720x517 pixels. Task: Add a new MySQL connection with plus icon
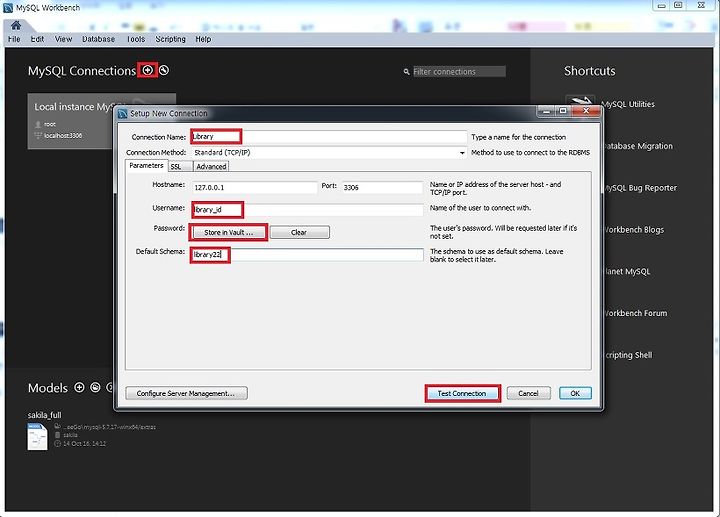click(147, 70)
